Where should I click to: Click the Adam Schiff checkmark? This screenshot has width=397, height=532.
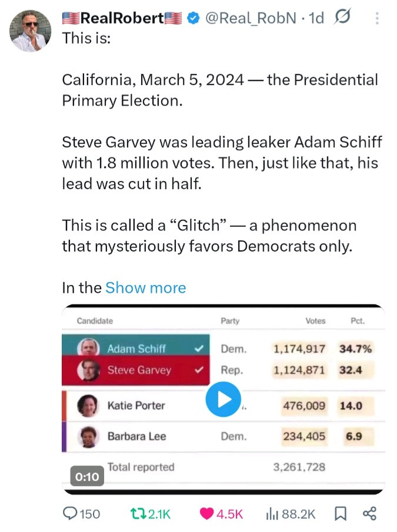pyautogui.click(x=199, y=349)
